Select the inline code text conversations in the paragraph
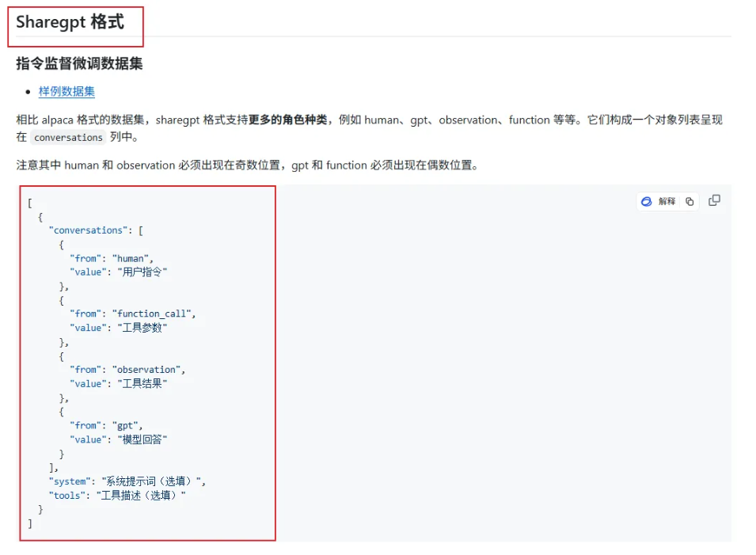 [x=68, y=137]
